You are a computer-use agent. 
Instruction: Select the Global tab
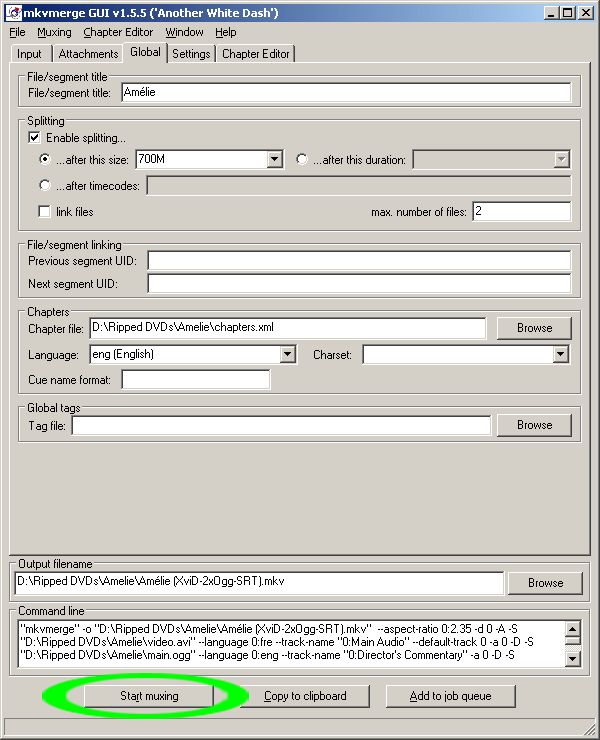pyautogui.click(x=145, y=52)
